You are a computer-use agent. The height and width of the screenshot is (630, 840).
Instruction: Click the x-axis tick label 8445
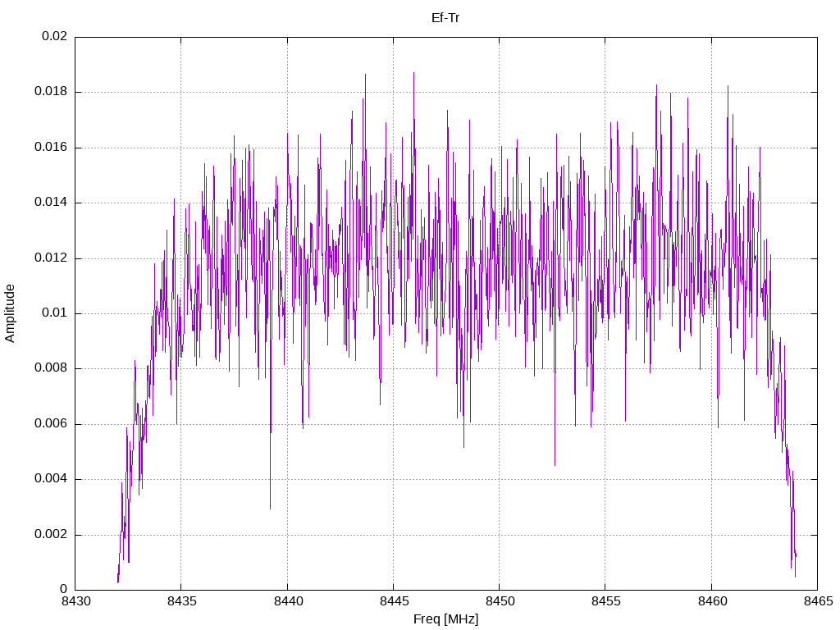click(x=395, y=601)
